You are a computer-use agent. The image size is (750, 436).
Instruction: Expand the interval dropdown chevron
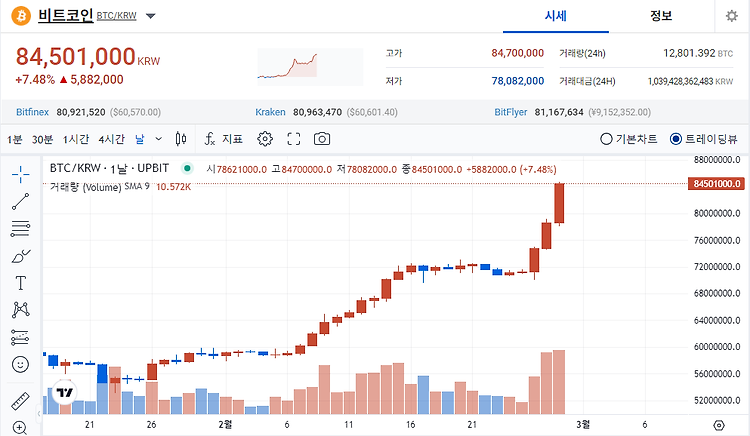pyautogui.click(x=158, y=139)
